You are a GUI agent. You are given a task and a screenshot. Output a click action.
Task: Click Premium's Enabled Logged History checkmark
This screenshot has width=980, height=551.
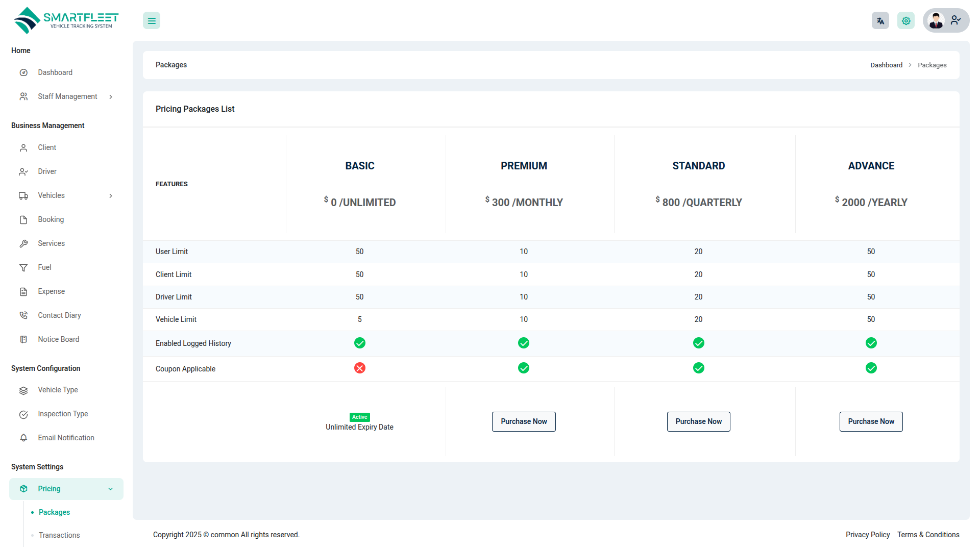point(523,343)
